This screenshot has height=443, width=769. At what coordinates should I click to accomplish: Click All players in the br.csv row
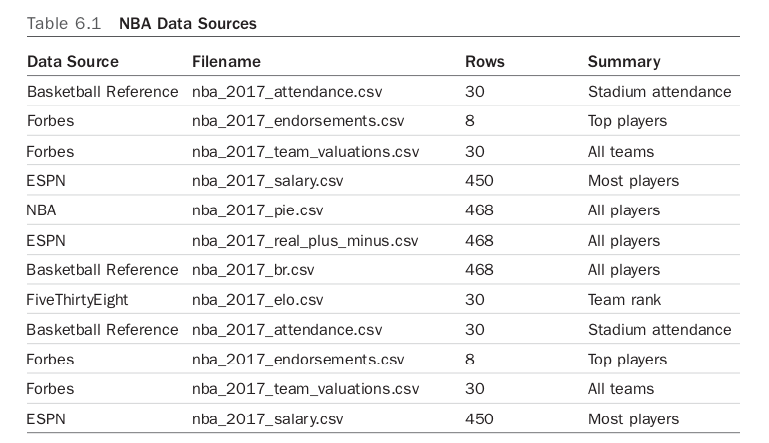click(623, 270)
